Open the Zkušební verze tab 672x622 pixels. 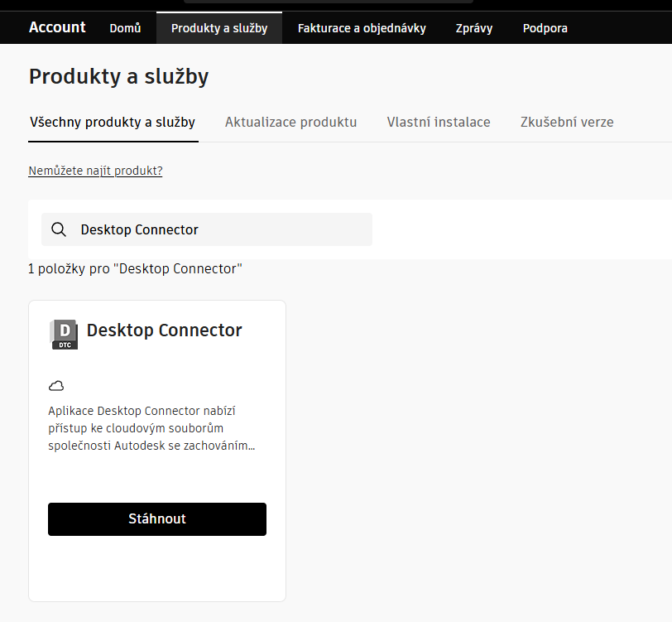click(x=567, y=123)
